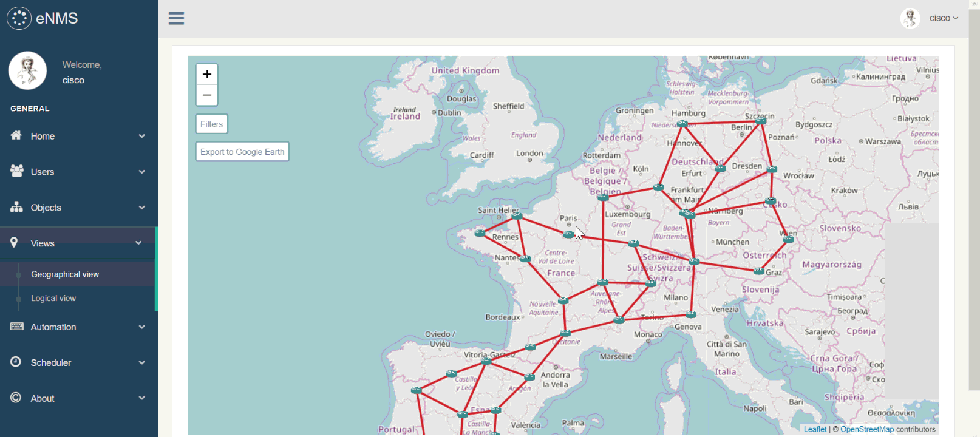The width and height of the screenshot is (980, 437).
Task: Click the router node near Rennes
Action: [x=480, y=232]
